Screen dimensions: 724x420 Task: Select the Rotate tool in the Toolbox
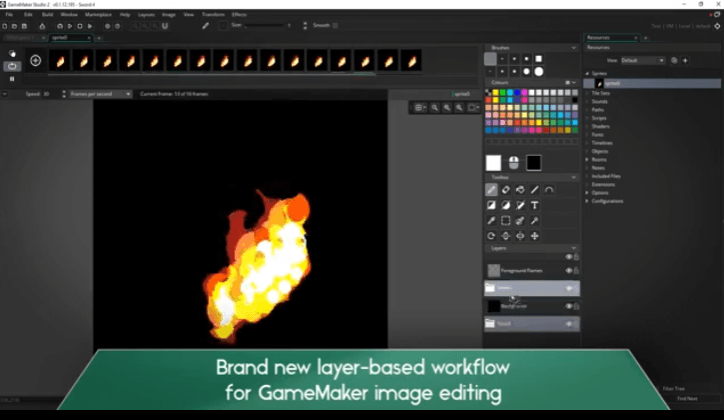pos(491,236)
